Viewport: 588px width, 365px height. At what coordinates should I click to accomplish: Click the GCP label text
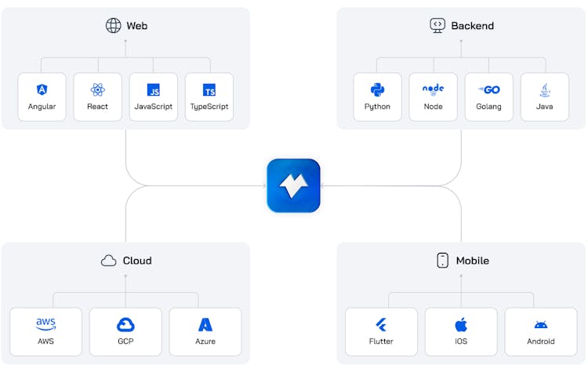click(125, 341)
